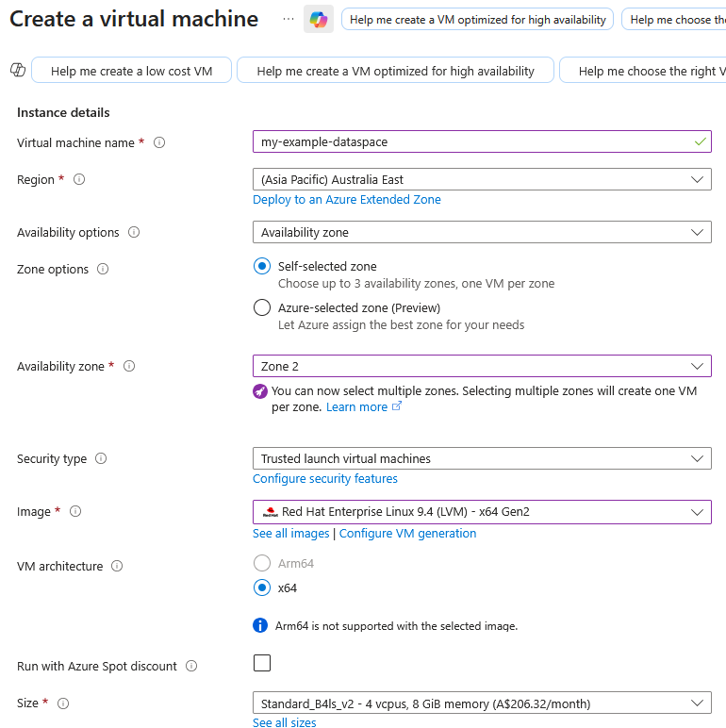The image size is (726, 728).
Task: Click green checkmark in VM name field
Action: click(x=700, y=141)
